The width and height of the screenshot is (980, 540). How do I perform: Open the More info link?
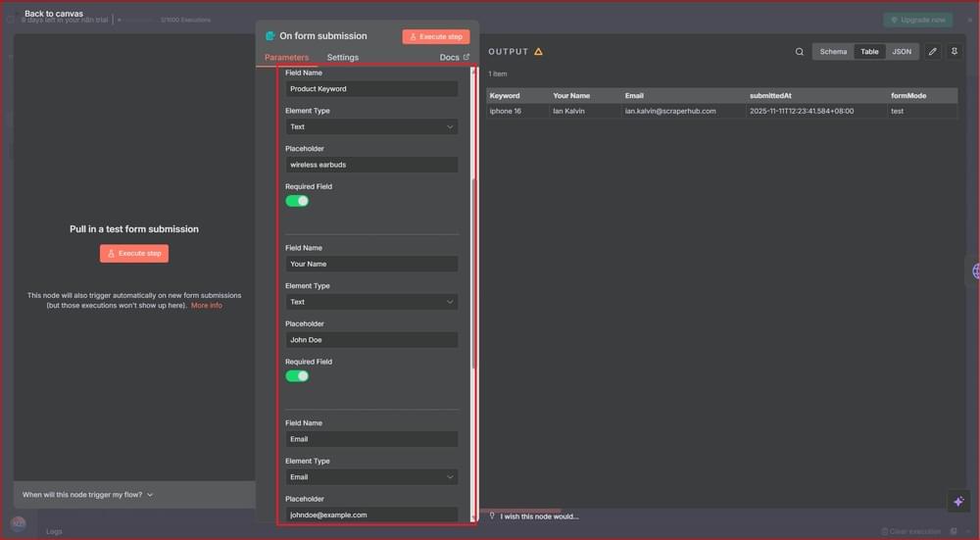(206, 306)
